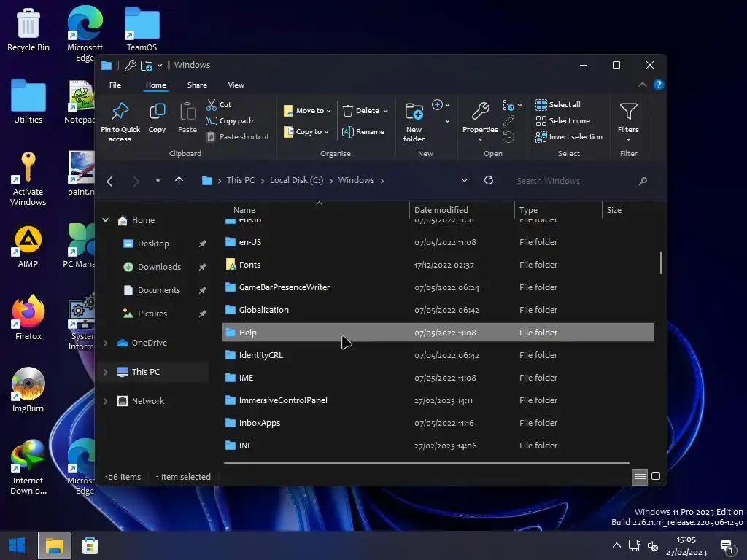Click the vertical scrollbar thumb
This screenshot has width=747, height=560.
[x=661, y=262]
